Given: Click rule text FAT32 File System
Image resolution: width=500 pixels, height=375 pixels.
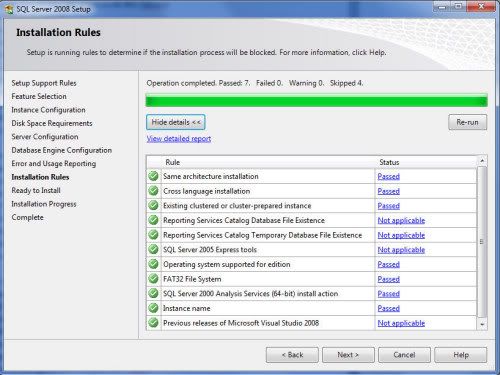Looking at the screenshot, I should (192, 279).
